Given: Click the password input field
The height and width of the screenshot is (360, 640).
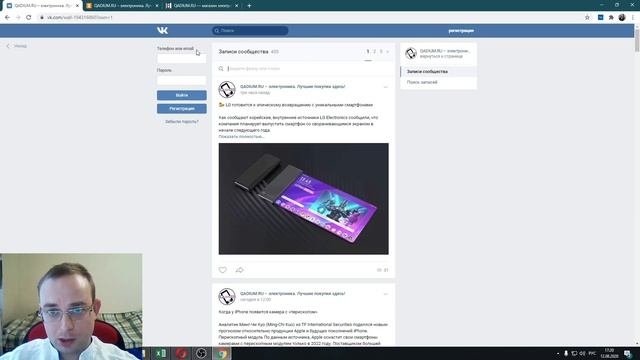Looking at the screenshot, I should 182,80.
